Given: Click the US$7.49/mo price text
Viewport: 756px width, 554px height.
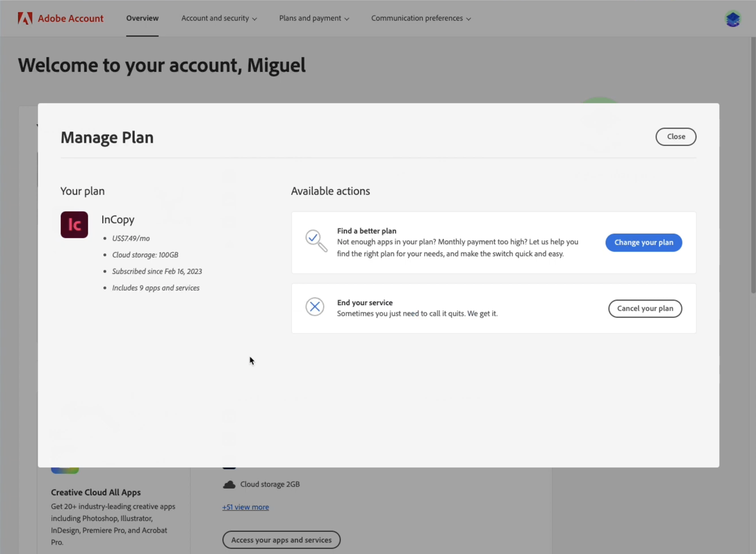Looking at the screenshot, I should tap(131, 238).
